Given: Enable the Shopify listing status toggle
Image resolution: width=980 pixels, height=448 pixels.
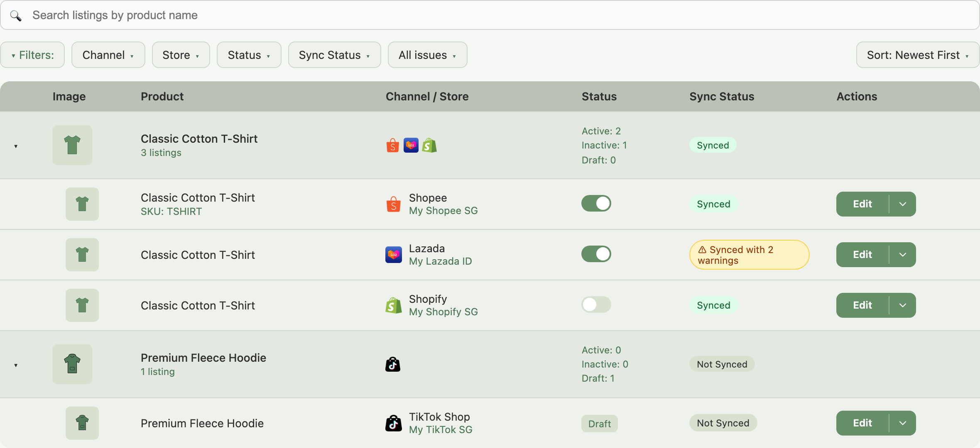Looking at the screenshot, I should (596, 304).
